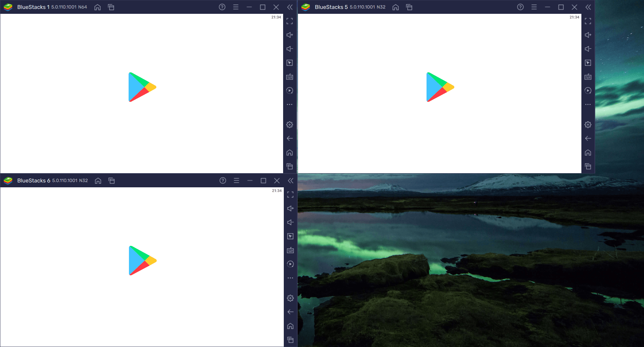Open macro recorder icon in BlueStacks 5

588,91
